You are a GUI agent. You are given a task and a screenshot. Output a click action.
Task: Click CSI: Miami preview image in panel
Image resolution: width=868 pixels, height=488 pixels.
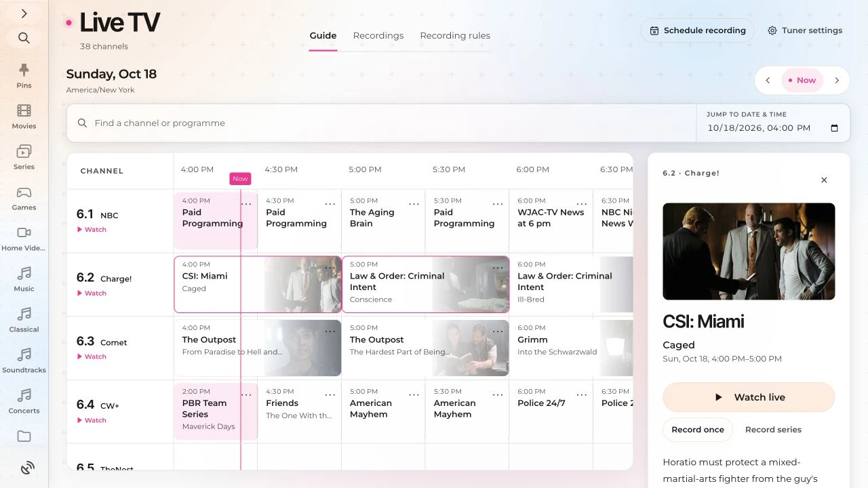(x=749, y=251)
